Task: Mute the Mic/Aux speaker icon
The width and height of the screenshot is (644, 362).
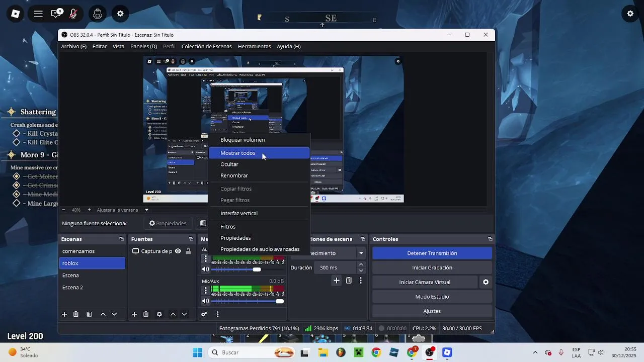Action: click(x=205, y=301)
